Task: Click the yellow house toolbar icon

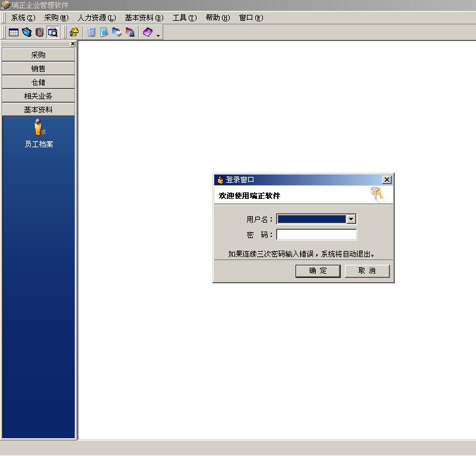Action: (x=74, y=32)
